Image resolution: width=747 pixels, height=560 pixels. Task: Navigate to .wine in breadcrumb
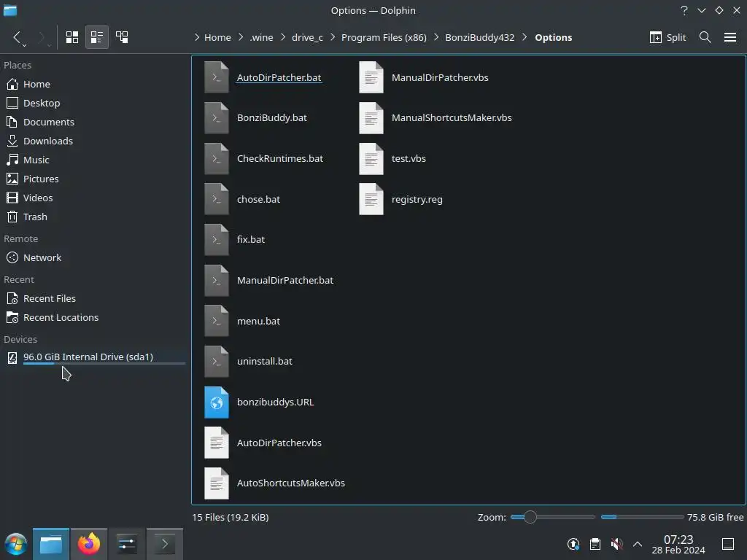pos(262,37)
